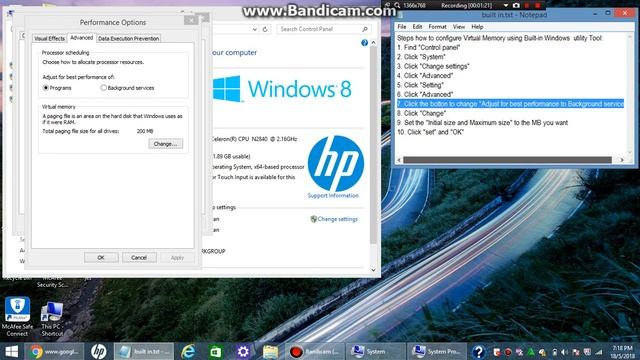Switch to the Data Execution Prevention tab
The height and width of the screenshot is (360, 640).
[129, 38]
